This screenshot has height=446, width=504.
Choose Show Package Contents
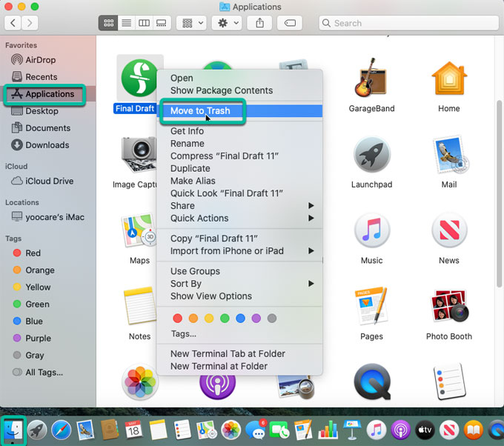(239, 90)
